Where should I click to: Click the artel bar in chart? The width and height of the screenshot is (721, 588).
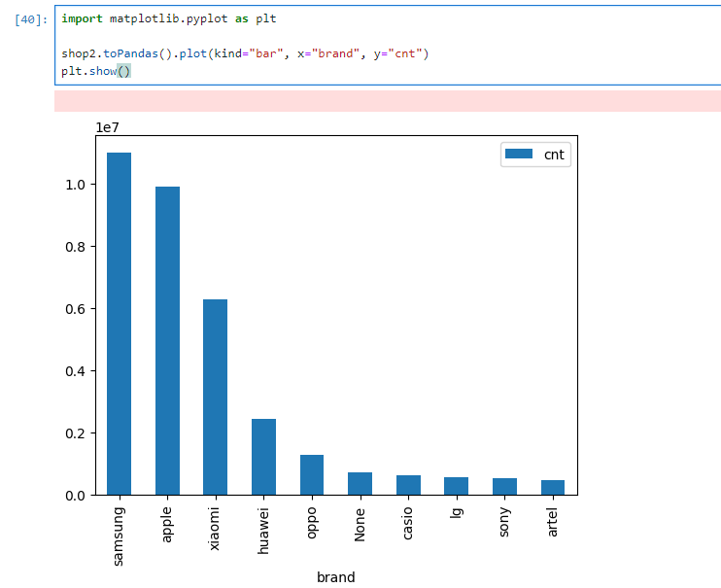click(553, 487)
